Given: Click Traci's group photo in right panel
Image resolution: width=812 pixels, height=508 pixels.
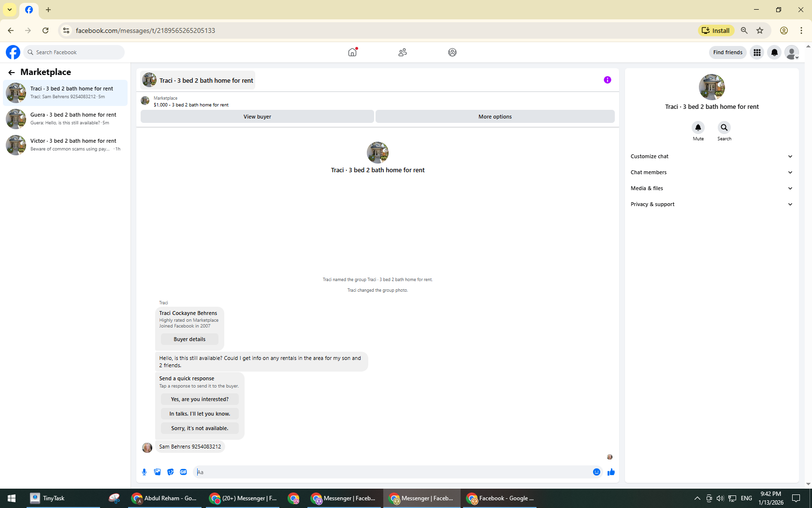Looking at the screenshot, I should tap(711, 87).
